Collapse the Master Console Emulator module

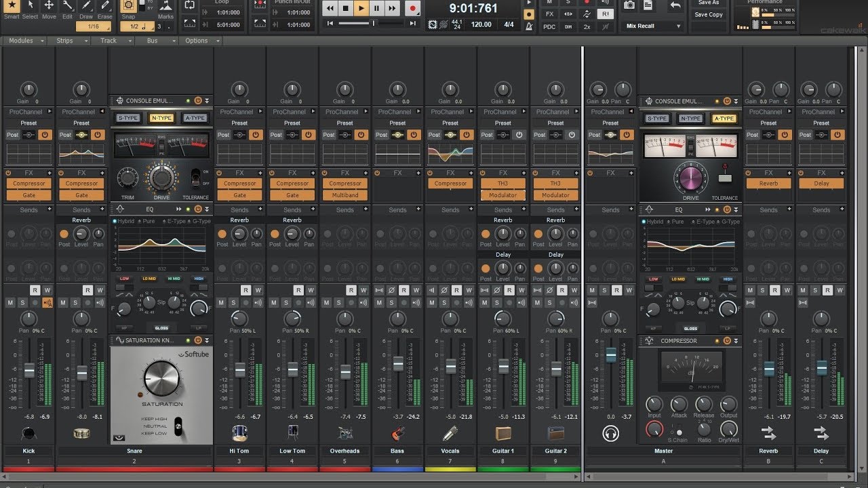pyautogui.click(x=736, y=101)
